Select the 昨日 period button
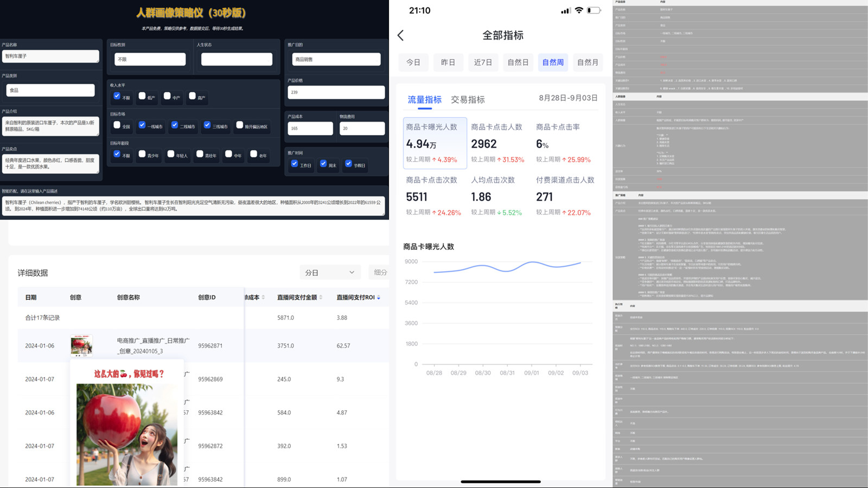This screenshot has height=488, width=868. pos(448,62)
